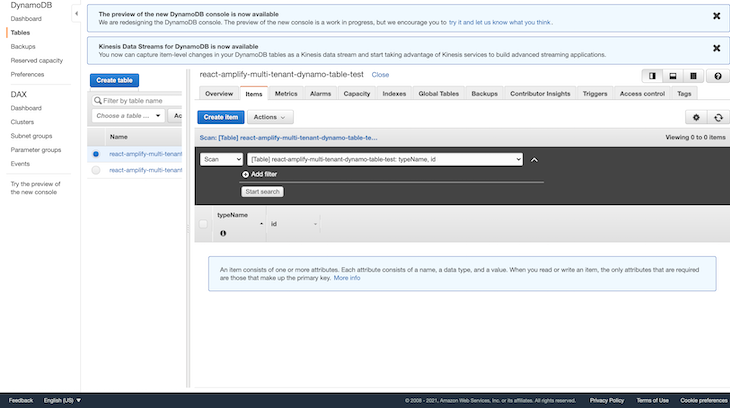This screenshot has width=730, height=408.
Task: Collapse the scan panel with the chevron
Action: click(x=534, y=159)
